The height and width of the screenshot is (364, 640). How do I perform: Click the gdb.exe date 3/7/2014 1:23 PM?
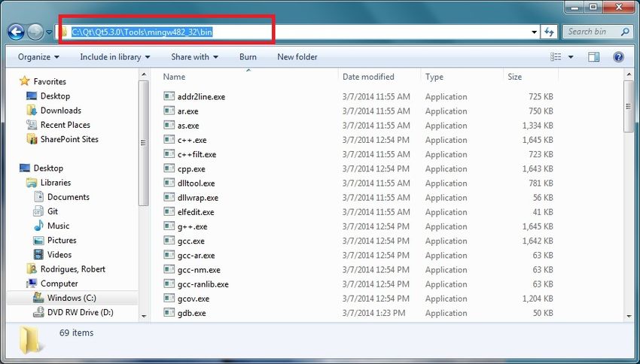click(373, 313)
